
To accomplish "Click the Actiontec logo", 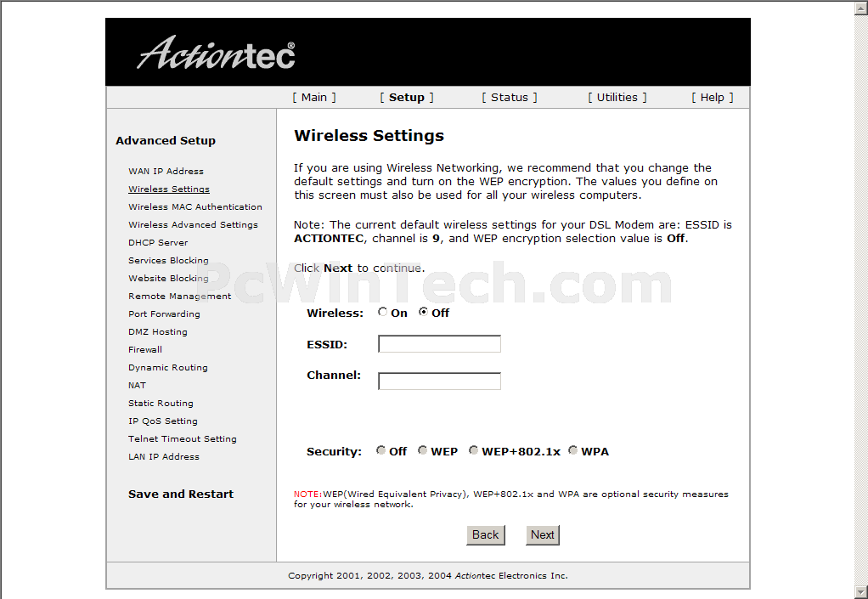I will [x=216, y=54].
